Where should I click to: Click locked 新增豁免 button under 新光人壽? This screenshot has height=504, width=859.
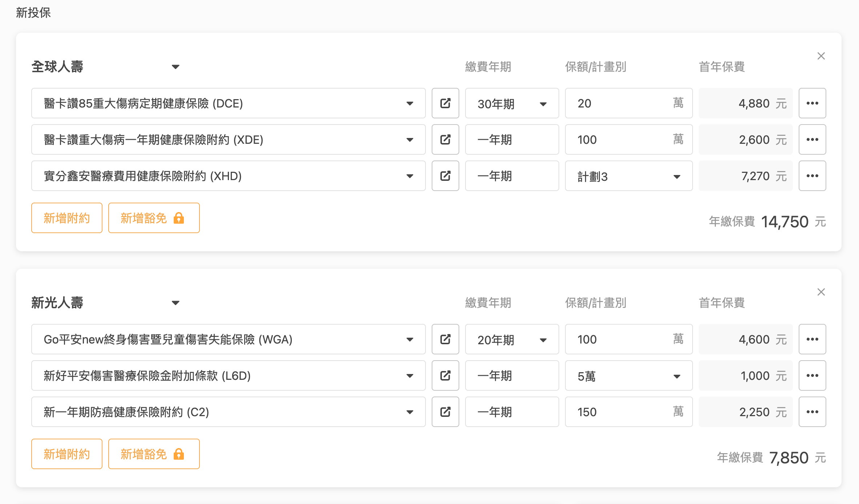pos(154,454)
